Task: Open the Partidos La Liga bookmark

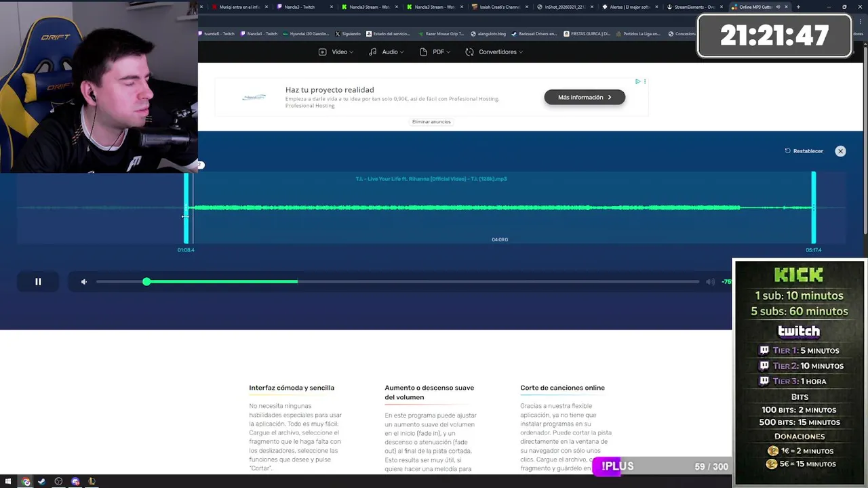Action: point(637,33)
